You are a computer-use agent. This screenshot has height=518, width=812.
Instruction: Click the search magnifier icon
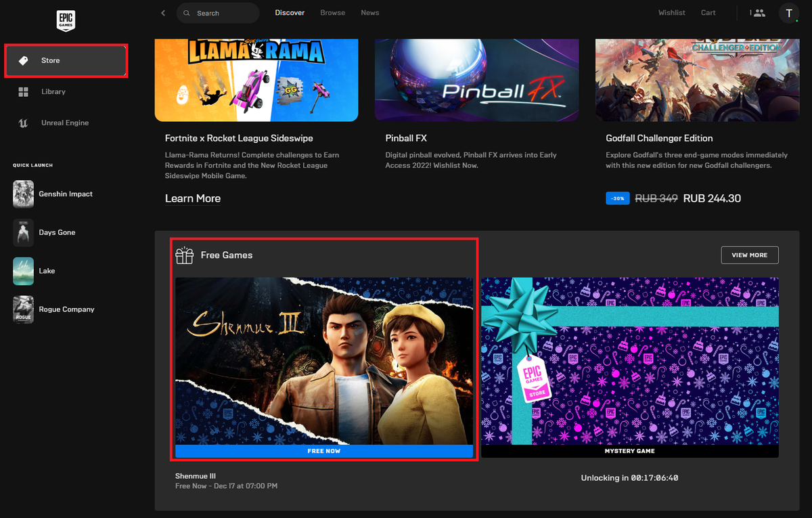(187, 13)
